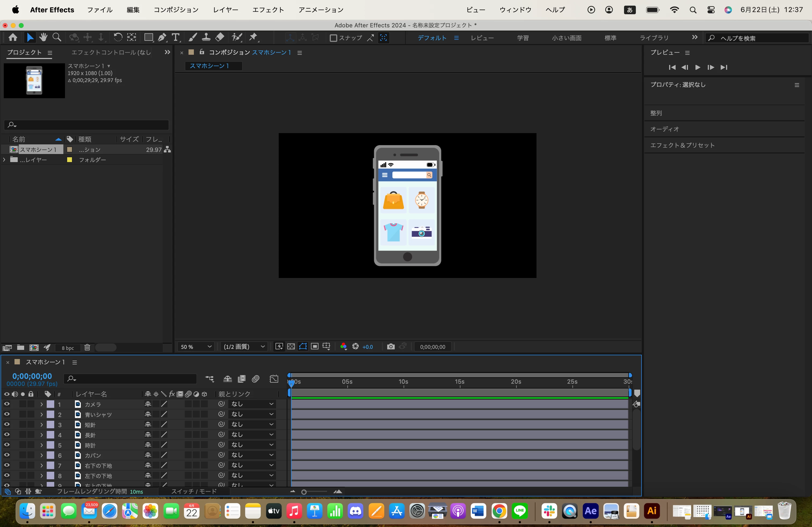The width and height of the screenshot is (812, 527).
Task: Pick the Rotation tool
Action: point(118,38)
